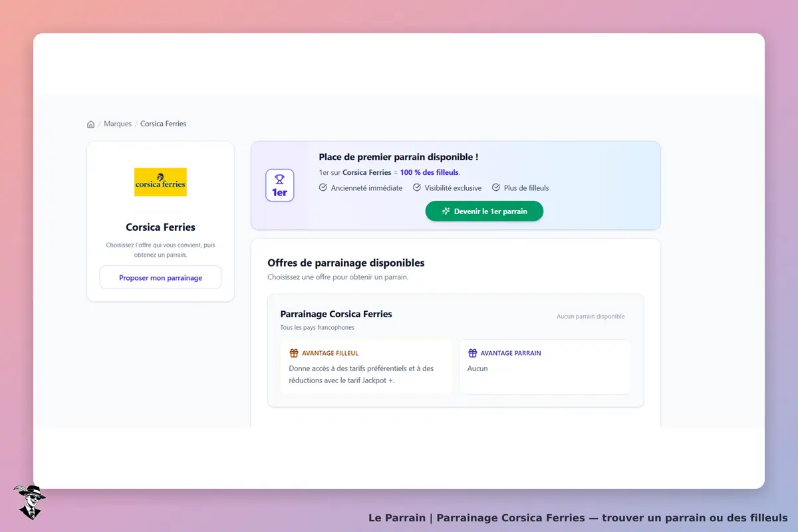Click the Le Parrain mascot logo
Viewport: 798px width, 532px height.
click(29, 502)
